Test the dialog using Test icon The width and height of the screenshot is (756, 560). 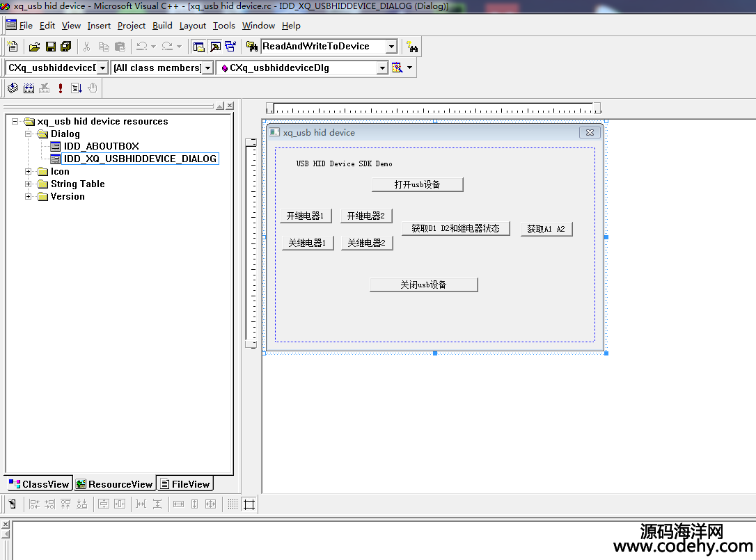point(13,504)
